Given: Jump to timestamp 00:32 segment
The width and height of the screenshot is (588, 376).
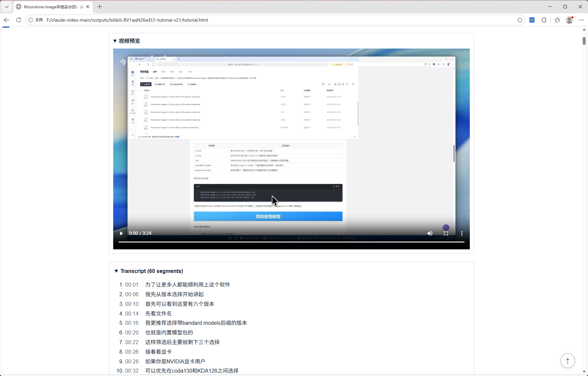Looking at the screenshot, I should click(x=131, y=371).
